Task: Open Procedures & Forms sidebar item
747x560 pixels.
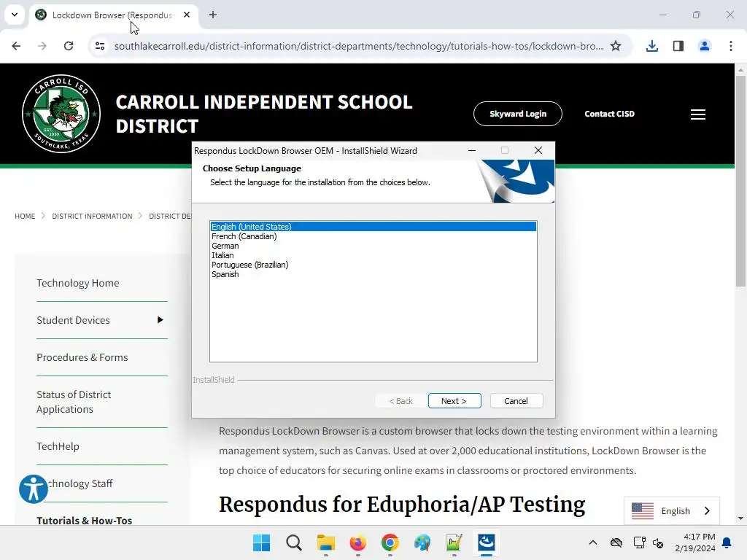Action: click(x=82, y=357)
